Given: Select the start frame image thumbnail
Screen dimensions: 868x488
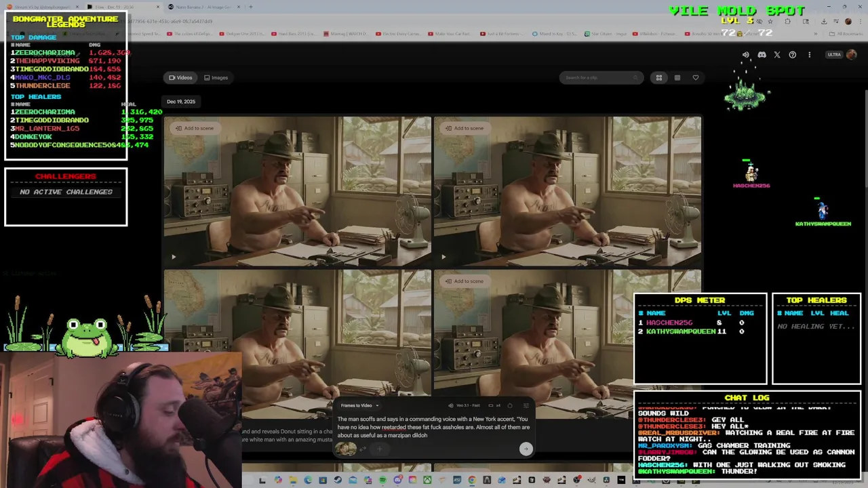Looking at the screenshot, I should [346, 449].
